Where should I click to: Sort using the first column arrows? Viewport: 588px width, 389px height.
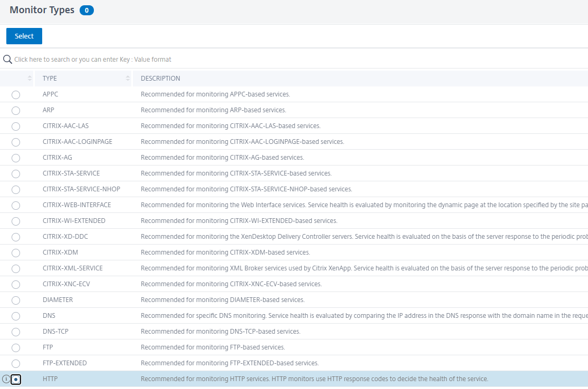point(30,79)
